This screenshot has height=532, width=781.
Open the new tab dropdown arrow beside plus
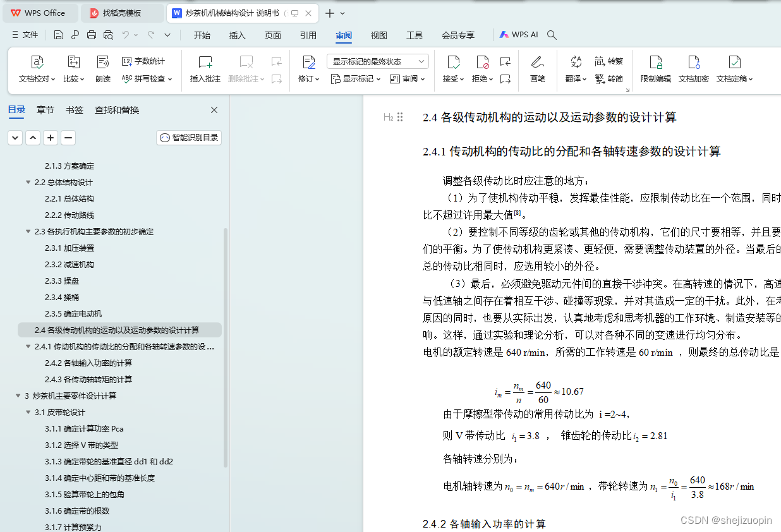(342, 13)
